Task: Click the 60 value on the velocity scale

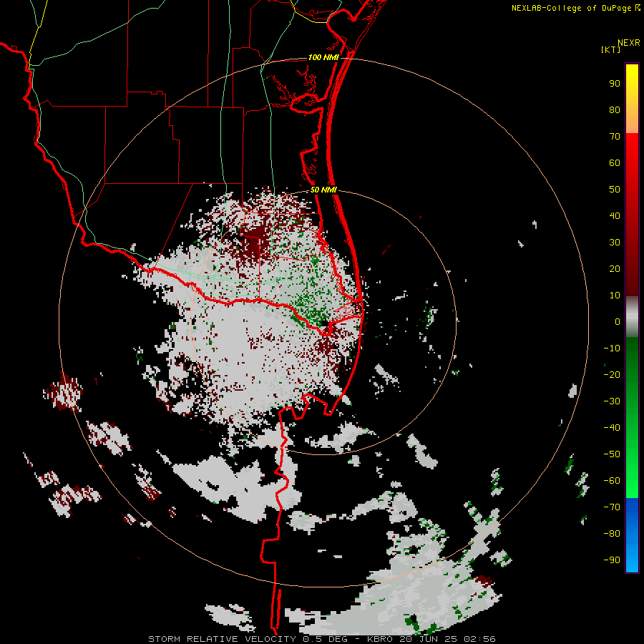Action: click(x=615, y=163)
